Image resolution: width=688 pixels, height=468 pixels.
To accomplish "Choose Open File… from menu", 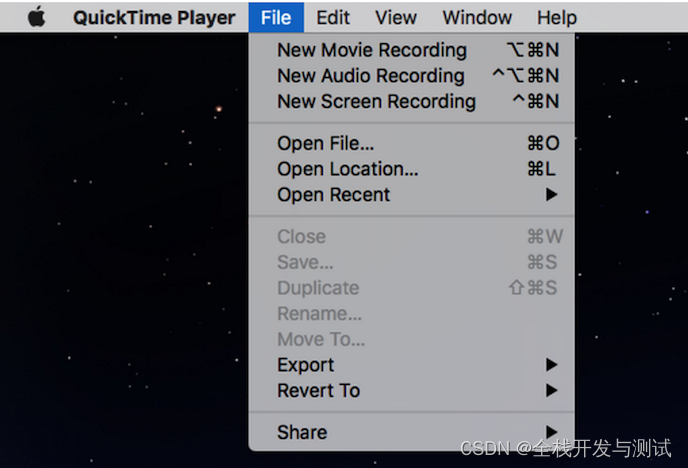I will 412,143.
